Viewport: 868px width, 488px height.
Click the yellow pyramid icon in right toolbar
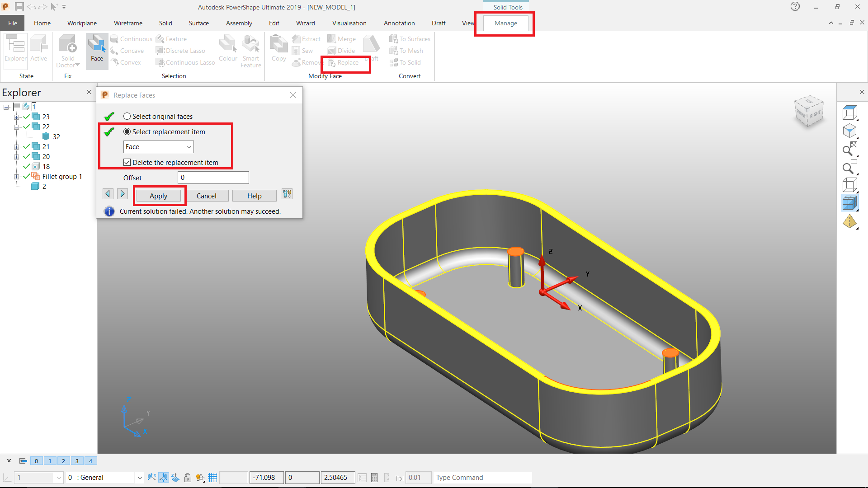click(849, 221)
